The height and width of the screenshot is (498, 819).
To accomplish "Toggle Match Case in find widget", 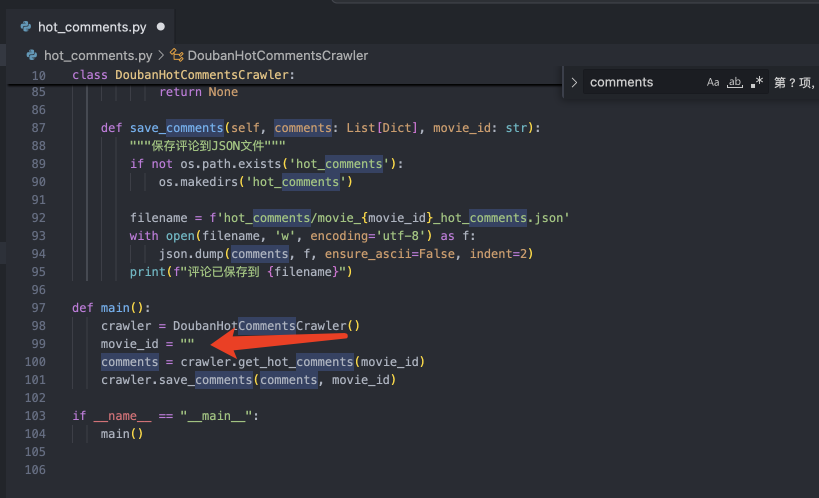I will [713, 82].
